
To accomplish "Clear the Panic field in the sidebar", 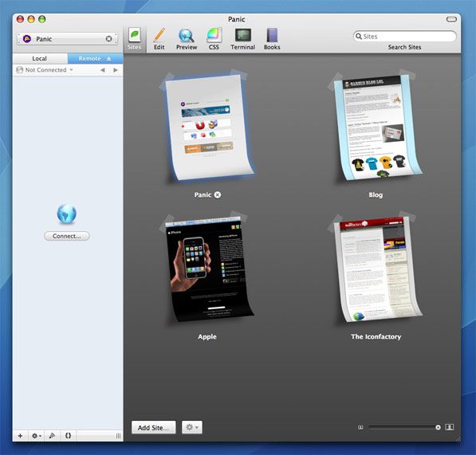I will point(108,39).
